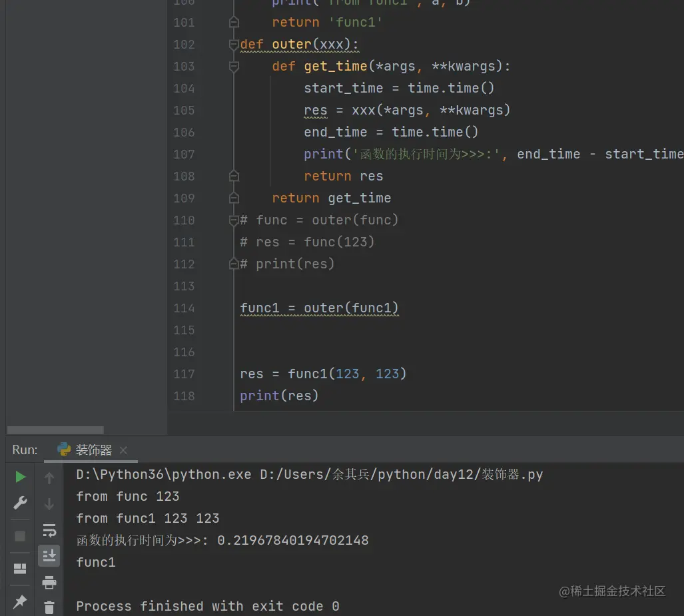This screenshot has height=616, width=684.
Task: Toggle soft-wrap in Run console
Action: [49, 530]
